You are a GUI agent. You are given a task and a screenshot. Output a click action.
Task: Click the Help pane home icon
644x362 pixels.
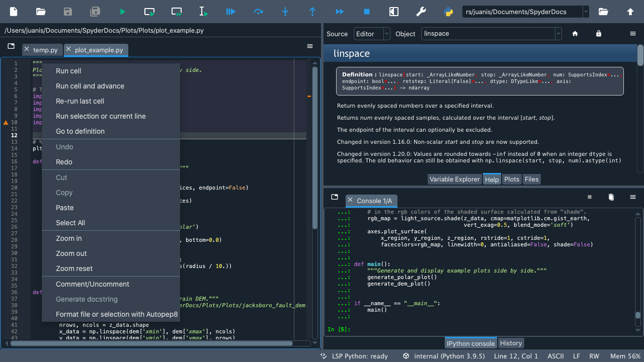[x=575, y=34]
